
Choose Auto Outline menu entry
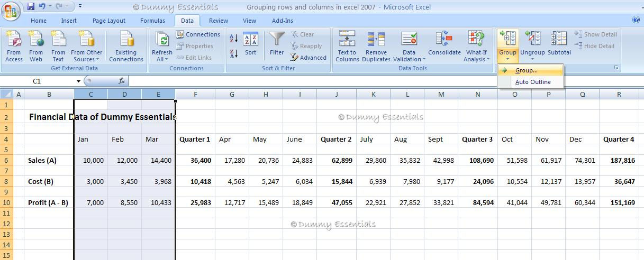[x=531, y=82]
